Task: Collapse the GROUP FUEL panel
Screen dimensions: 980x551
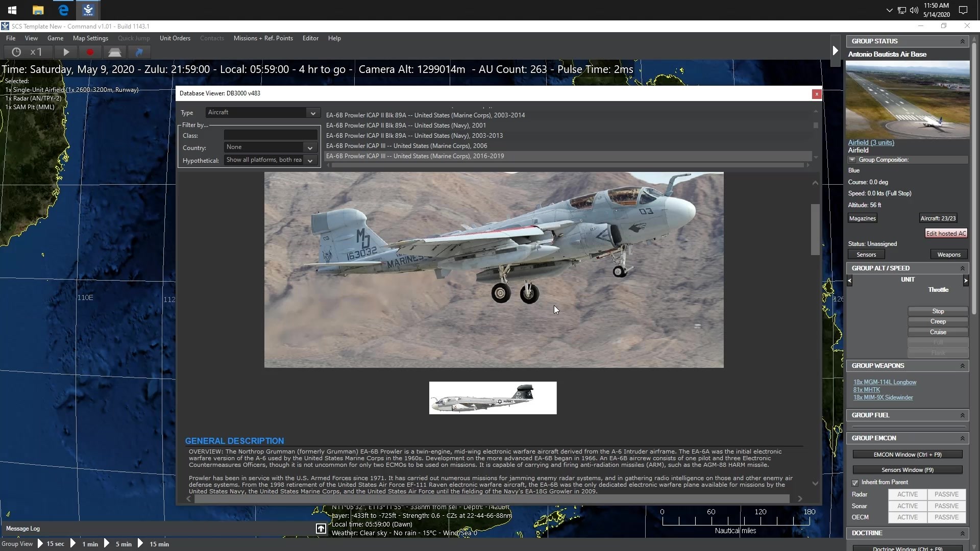Action: coord(962,415)
